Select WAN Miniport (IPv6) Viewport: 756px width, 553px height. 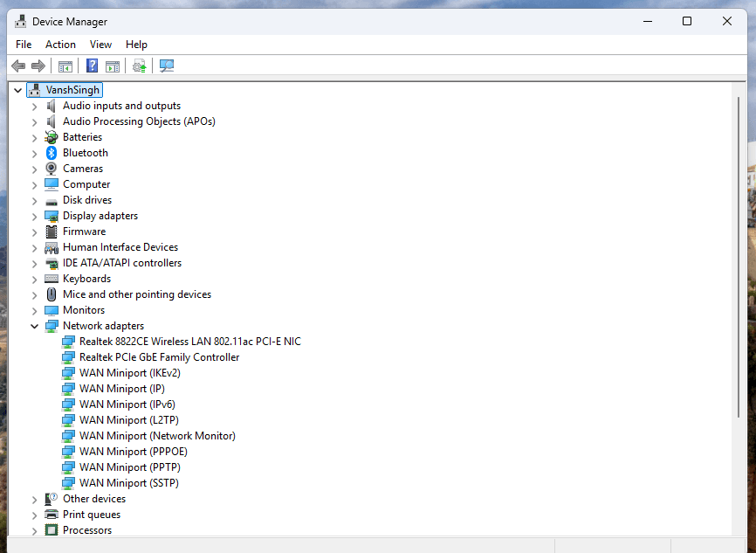coord(127,404)
